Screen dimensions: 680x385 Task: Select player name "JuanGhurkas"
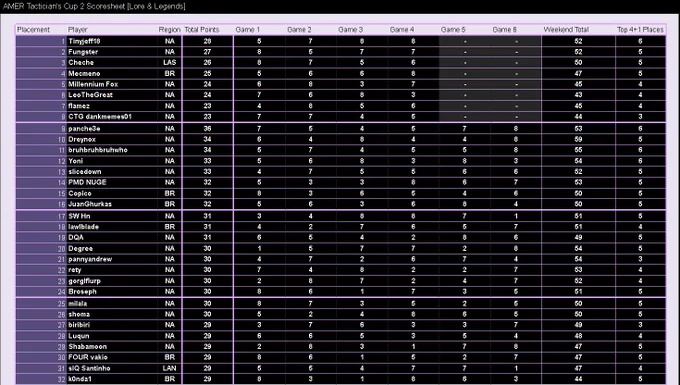point(90,204)
